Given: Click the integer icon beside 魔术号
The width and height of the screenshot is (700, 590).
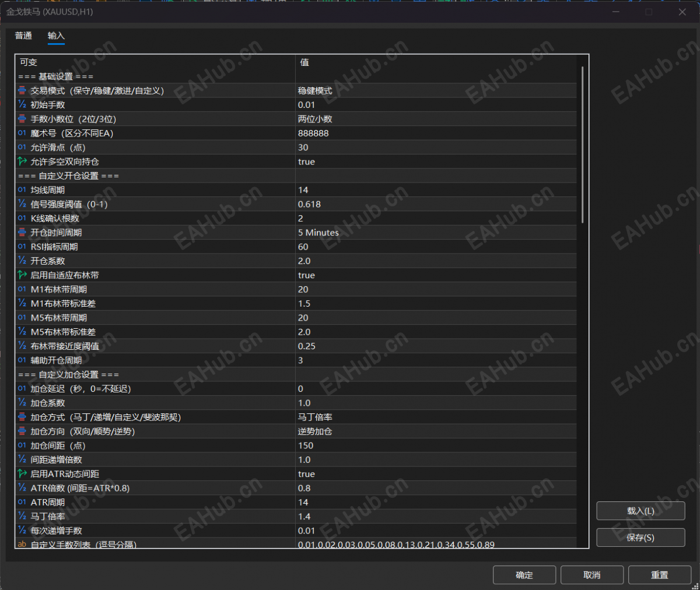Looking at the screenshot, I should pos(22,133).
